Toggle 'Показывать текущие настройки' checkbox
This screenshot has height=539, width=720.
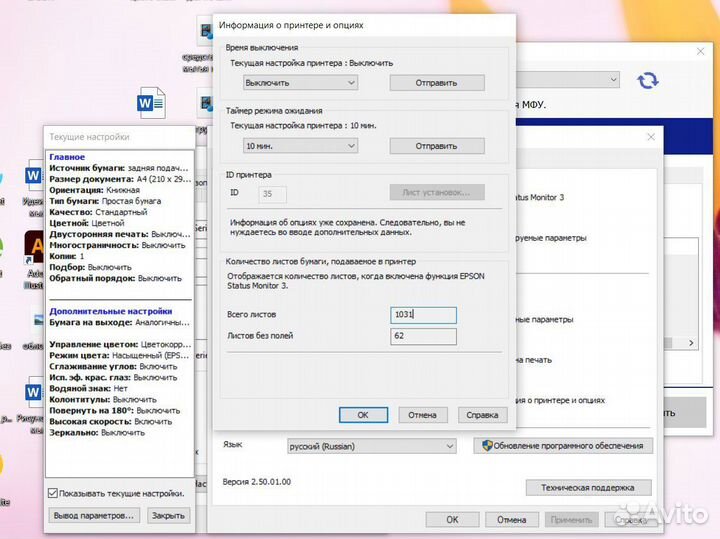(53, 494)
